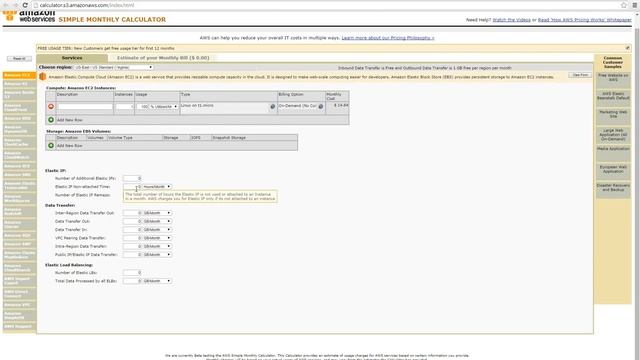Click Number of Elastic LBs field

point(132,273)
